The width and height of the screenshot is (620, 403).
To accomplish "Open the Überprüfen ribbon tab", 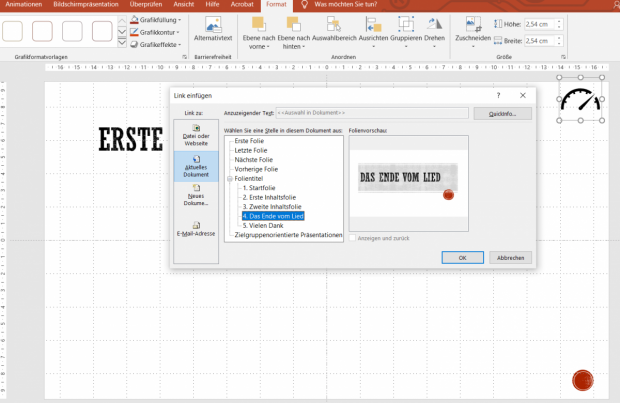I will (145, 5).
